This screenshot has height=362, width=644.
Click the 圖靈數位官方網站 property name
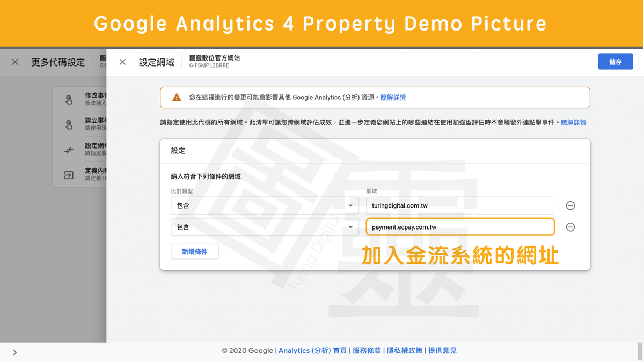click(215, 57)
